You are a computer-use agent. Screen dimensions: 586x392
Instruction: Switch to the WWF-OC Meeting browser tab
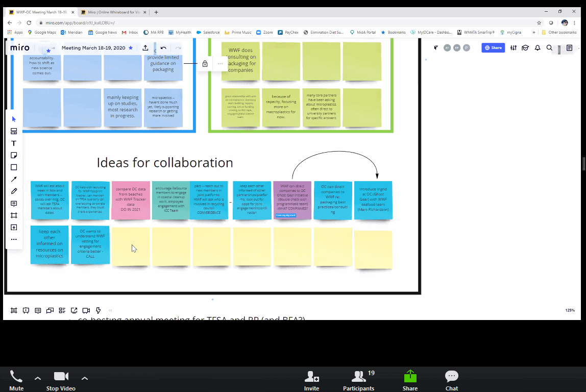coord(41,12)
